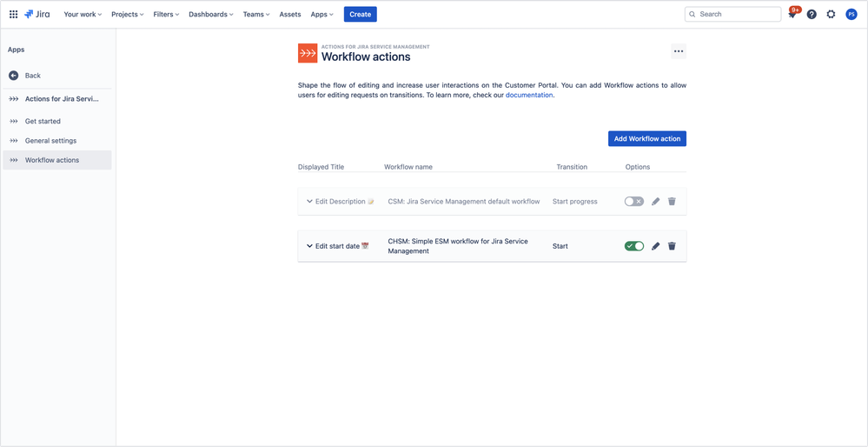
Task: Select General settings in the sidebar
Action: click(57, 141)
